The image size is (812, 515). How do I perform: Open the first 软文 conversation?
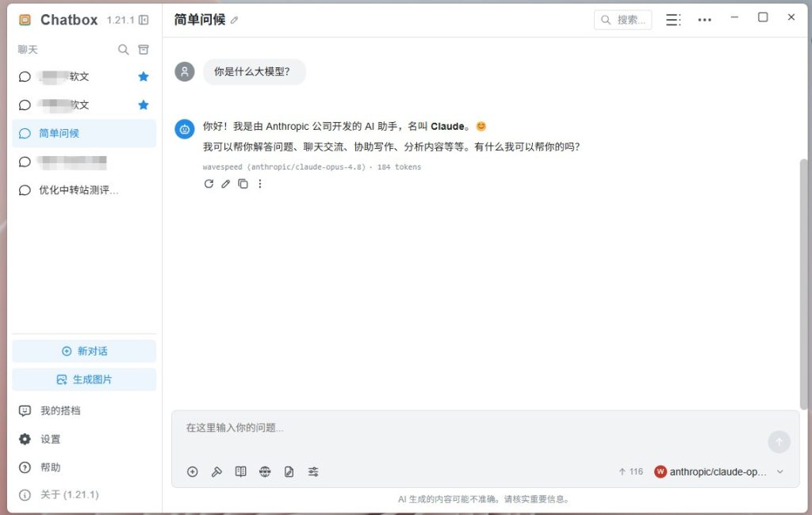[x=84, y=77]
